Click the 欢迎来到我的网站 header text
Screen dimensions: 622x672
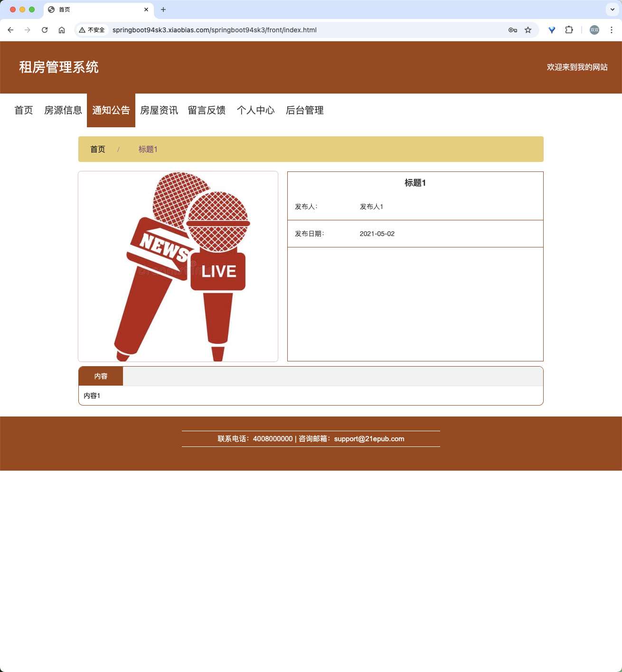point(577,67)
